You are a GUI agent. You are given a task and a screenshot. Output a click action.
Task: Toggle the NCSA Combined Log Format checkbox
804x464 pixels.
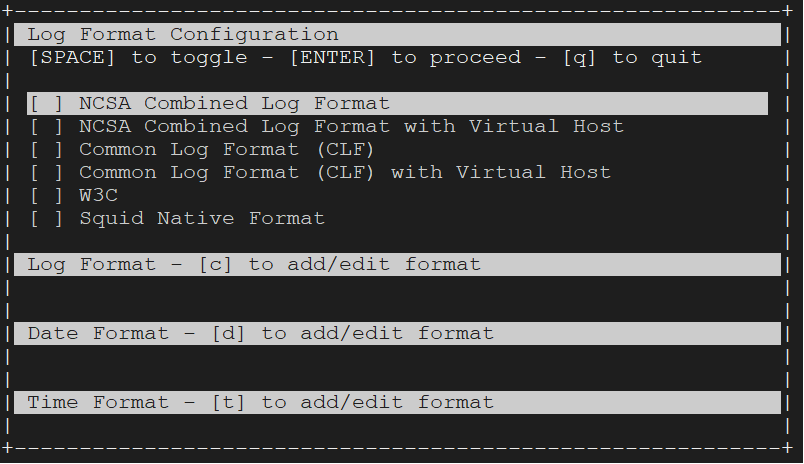[x=46, y=104]
